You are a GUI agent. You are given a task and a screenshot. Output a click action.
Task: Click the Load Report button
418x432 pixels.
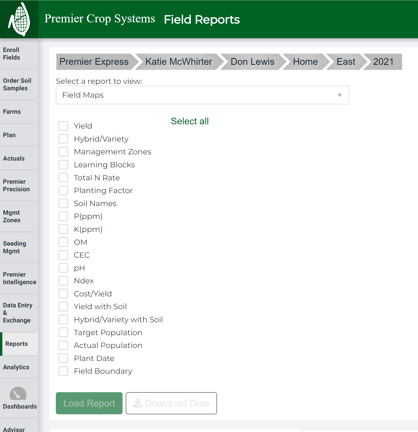(89, 403)
